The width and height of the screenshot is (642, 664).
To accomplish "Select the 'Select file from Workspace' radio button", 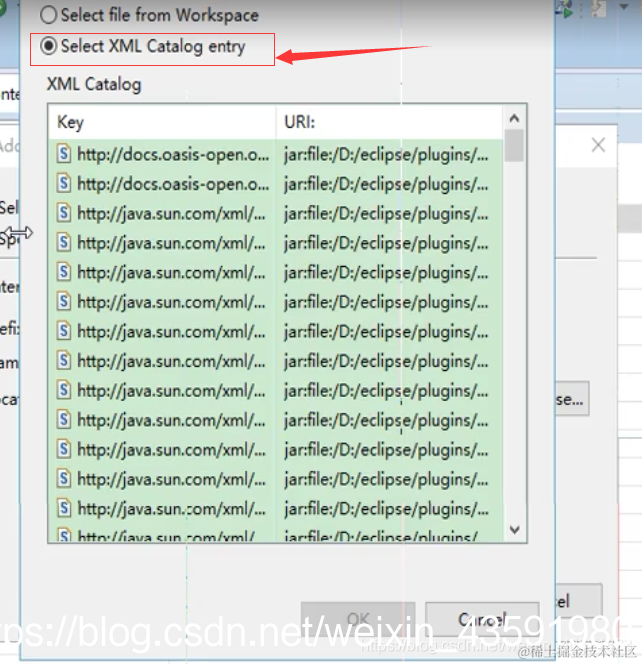I will [x=48, y=15].
